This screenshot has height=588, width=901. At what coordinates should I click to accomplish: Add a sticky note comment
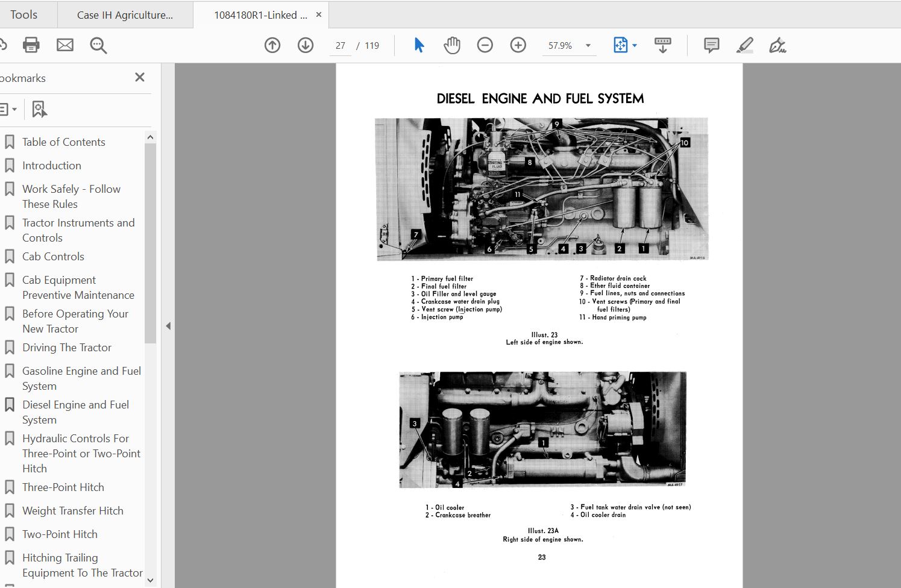(x=712, y=45)
